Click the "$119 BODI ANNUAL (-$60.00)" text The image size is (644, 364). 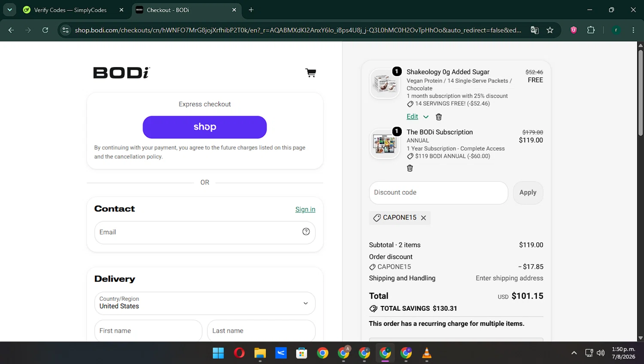(x=453, y=156)
